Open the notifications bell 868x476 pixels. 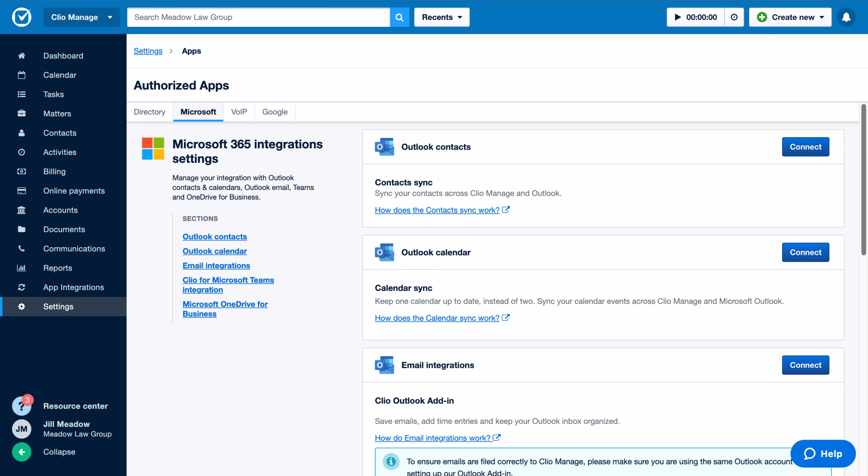tap(846, 17)
